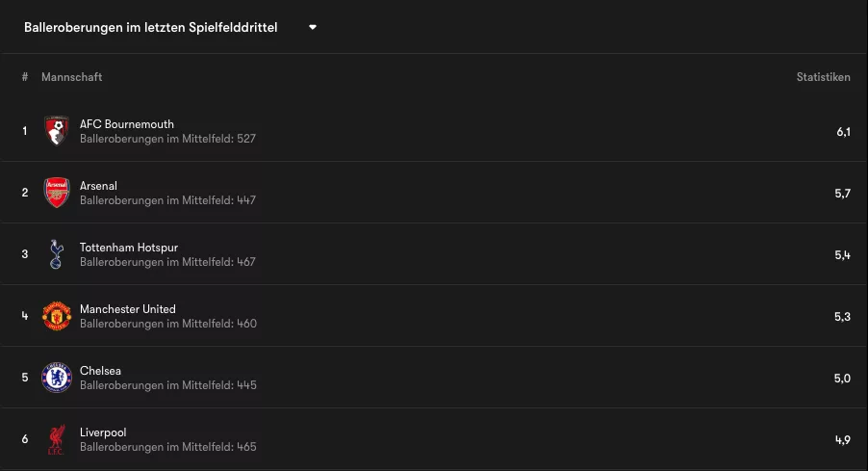Select the Balleroberungen im letzten Spielfelddrittel title
The image size is (868, 471).
pyautogui.click(x=150, y=27)
